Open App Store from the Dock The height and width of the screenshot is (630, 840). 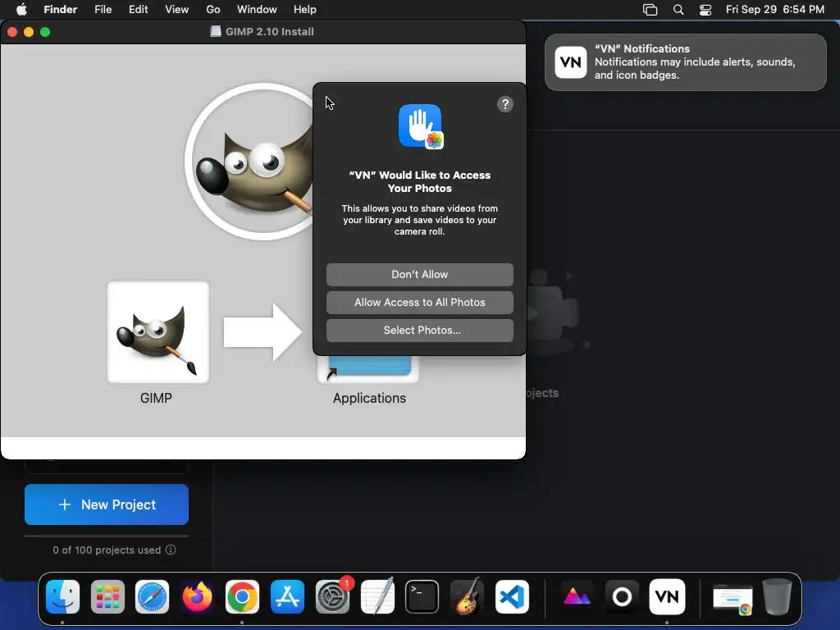287,597
